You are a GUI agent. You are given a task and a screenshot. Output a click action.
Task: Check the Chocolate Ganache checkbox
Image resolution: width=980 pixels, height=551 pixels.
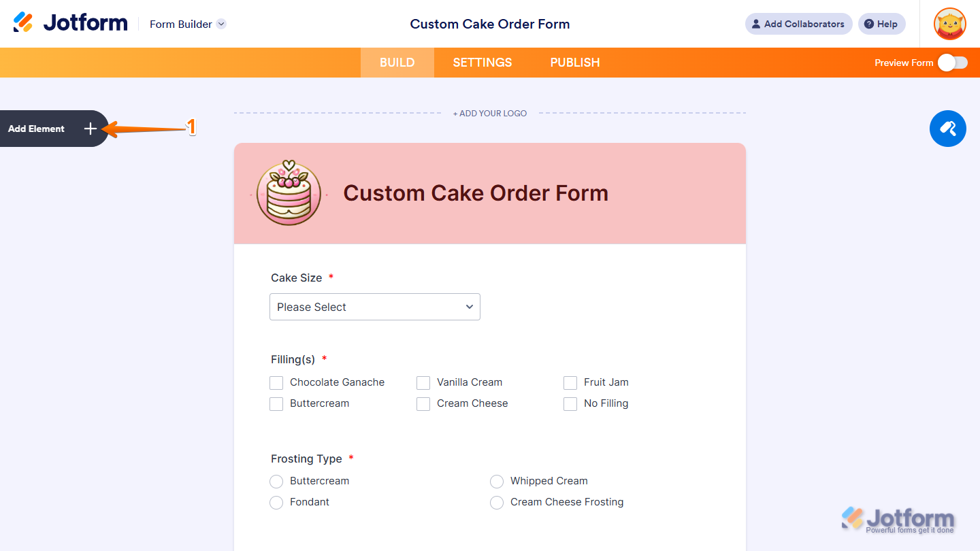coord(276,382)
